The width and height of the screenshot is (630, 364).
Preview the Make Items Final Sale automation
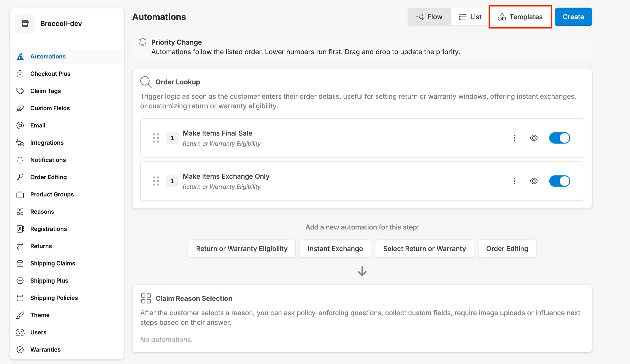pyautogui.click(x=533, y=138)
